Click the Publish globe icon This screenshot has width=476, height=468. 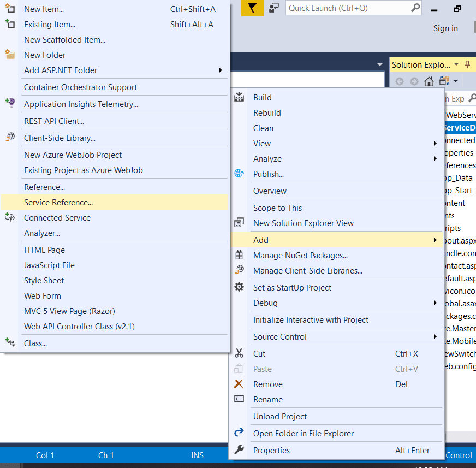coord(239,174)
